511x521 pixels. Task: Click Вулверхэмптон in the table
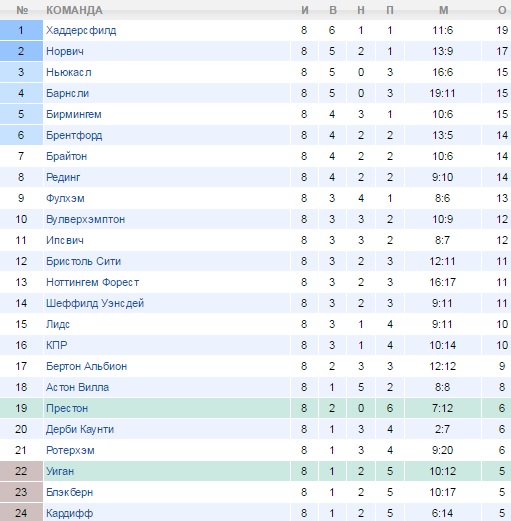85,219
